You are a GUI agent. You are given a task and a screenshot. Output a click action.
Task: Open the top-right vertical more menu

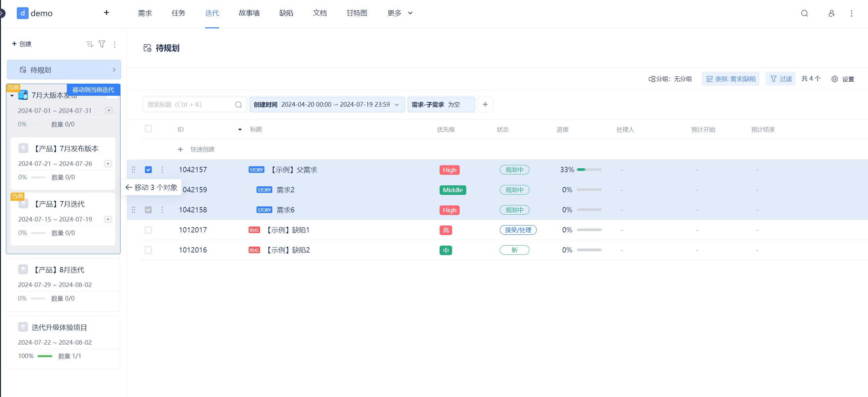(851, 13)
